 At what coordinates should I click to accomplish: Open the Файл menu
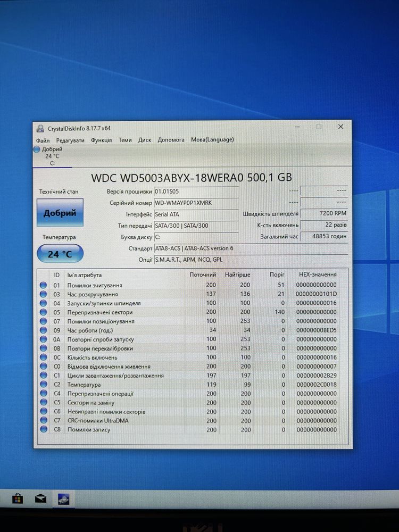click(43, 140)
